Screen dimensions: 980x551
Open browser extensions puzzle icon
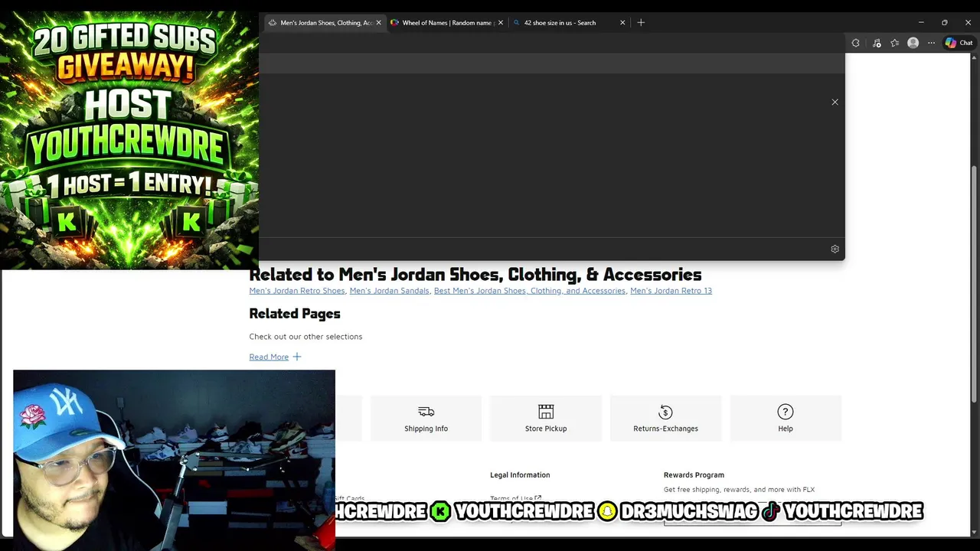coord(856,43)
